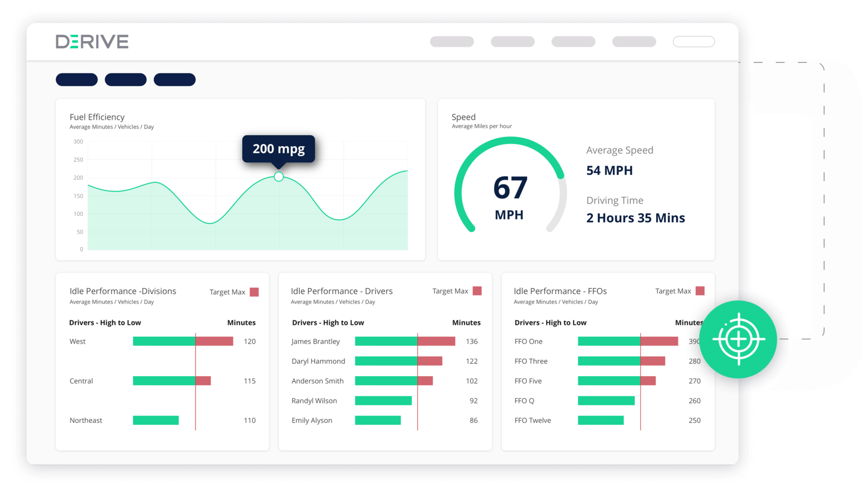The image size is (868, 487).
Task: Click the FFOs panel Target Max swatch
Action: tap(700, 291)
